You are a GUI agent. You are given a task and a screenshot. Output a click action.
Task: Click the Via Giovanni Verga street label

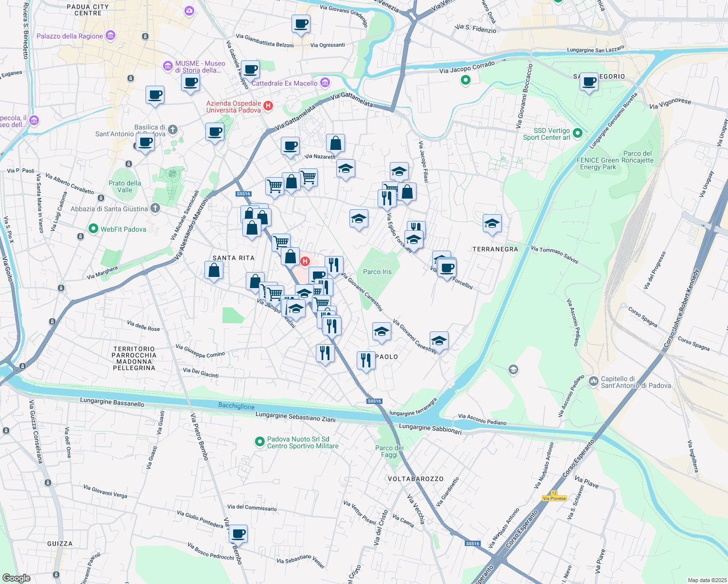[105, 492]
